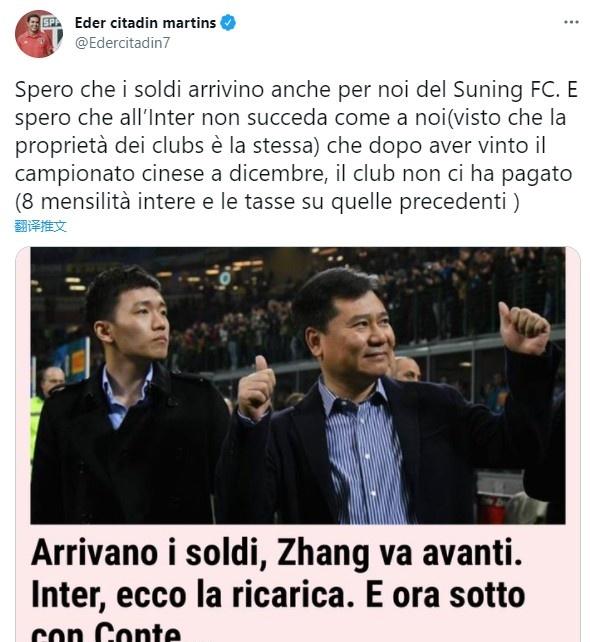Select the display name Eder citadin martins

click(145, 23)
